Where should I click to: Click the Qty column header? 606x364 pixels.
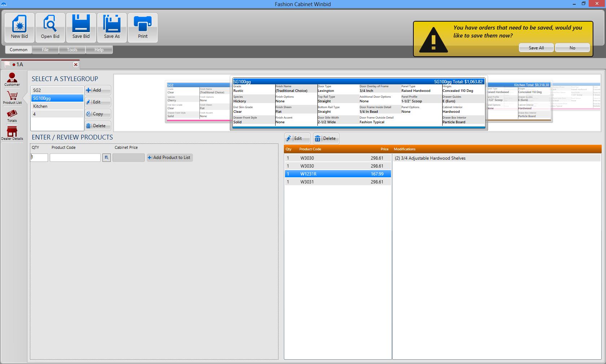pyautogui.click(x=289, y=149)
